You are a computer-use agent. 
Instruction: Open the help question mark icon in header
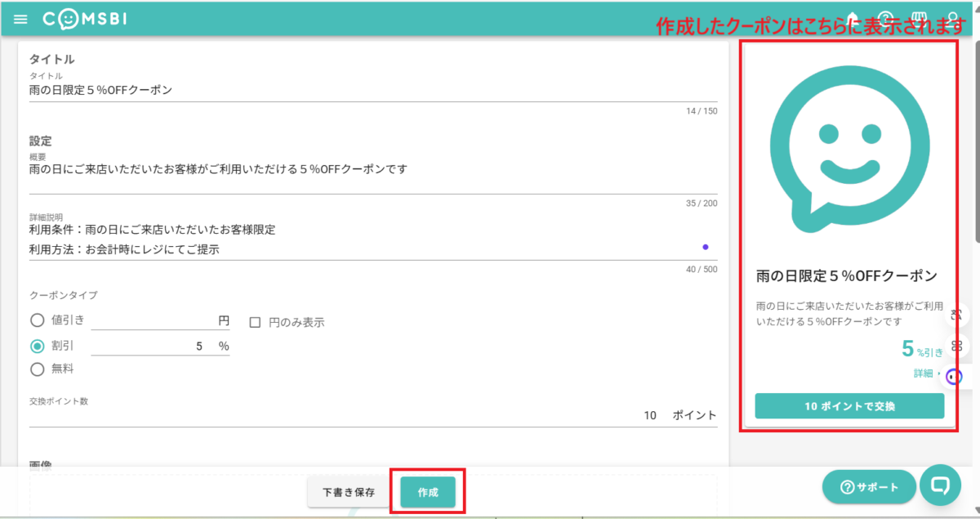click(x=886, y=19)
